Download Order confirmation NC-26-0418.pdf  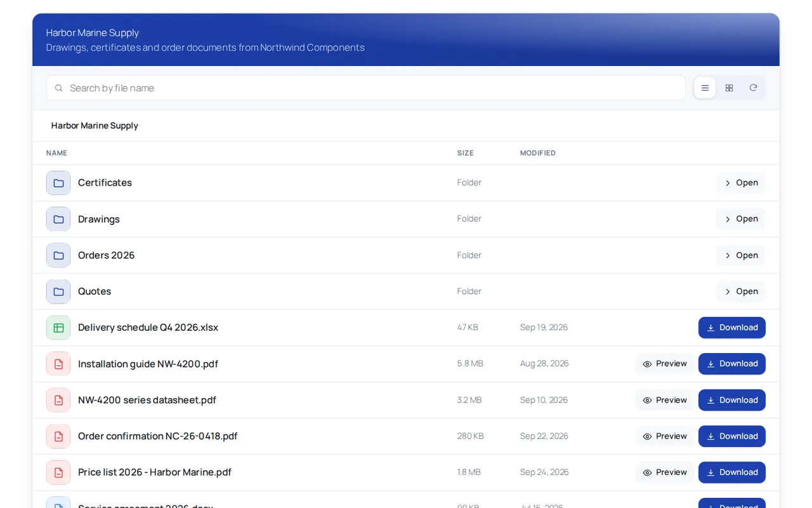732,436
